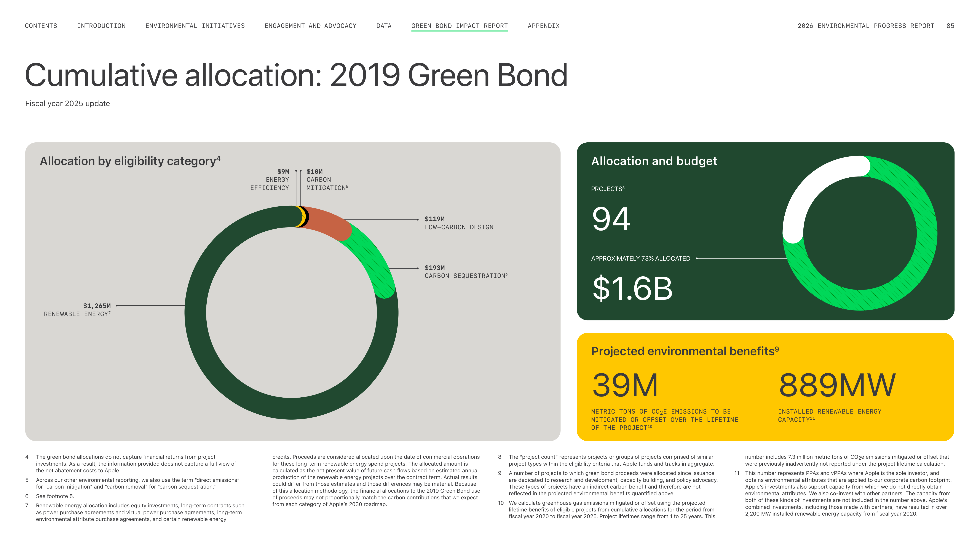Image resolution: width=980 pixels, height=551 pixels.
Task: Click the Metric tons of CO2e emissions caption
Action: (665, 420)
